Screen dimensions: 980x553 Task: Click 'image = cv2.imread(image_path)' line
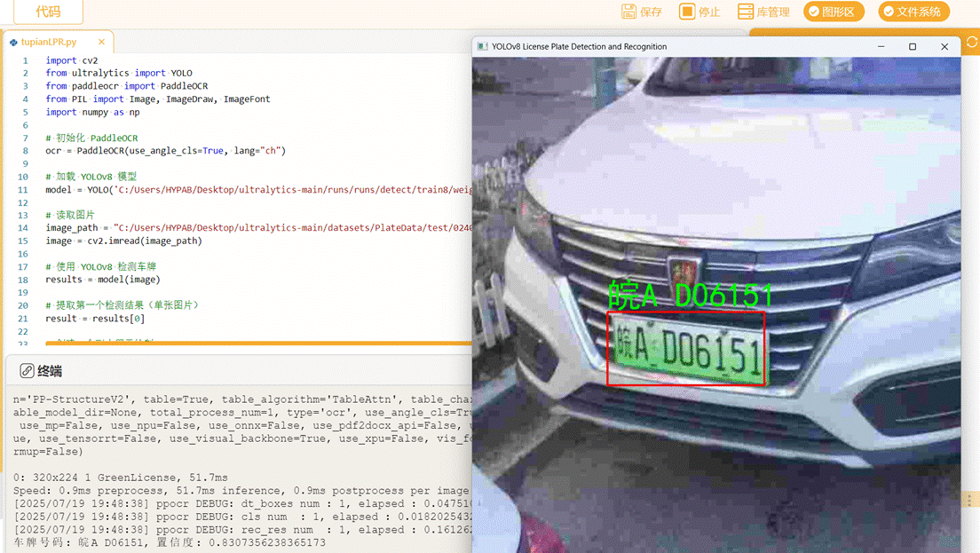coord(123,241)
